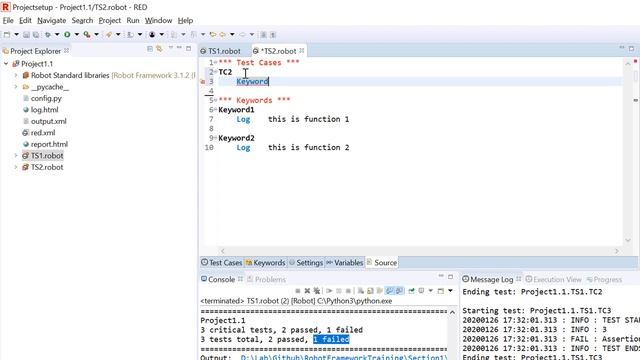Select output.xml in Project Explorer
Viewport: 640px width, 360px height.
point(49,121)
